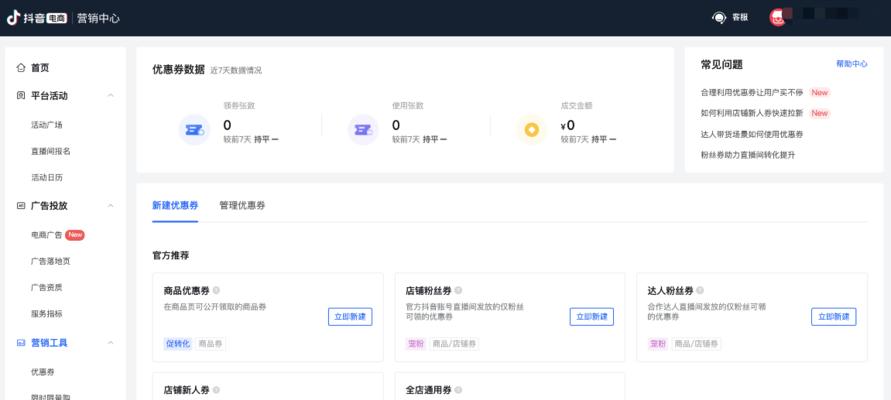Open the 帮助中心 link
Screen dimensions: 891x400
852,64
